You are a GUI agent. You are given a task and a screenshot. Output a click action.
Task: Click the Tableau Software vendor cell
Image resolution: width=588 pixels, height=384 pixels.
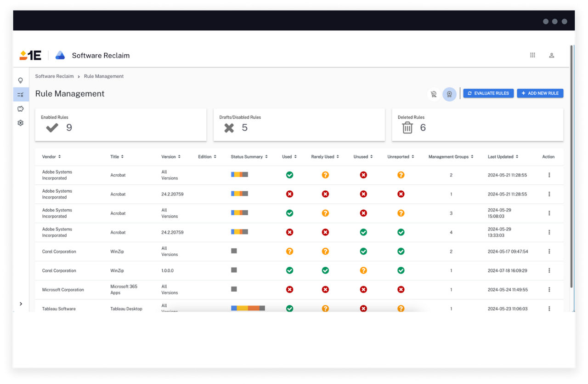click(59, 309)
